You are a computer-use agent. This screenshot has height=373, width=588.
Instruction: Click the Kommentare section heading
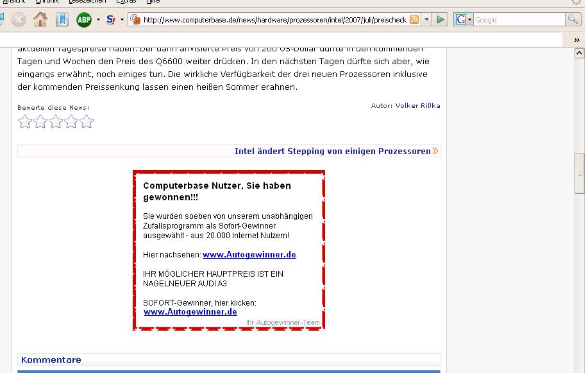[x=51, y=360]
